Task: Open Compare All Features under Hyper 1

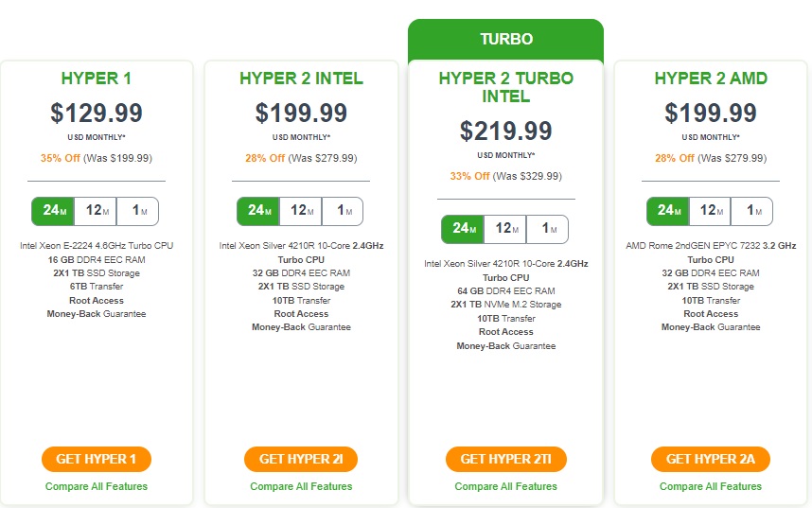Action: coord(97,487)
